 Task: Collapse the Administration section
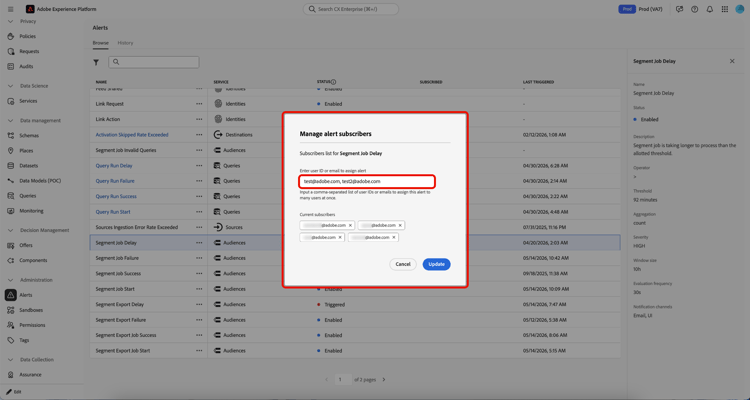(x=11, y=280)
